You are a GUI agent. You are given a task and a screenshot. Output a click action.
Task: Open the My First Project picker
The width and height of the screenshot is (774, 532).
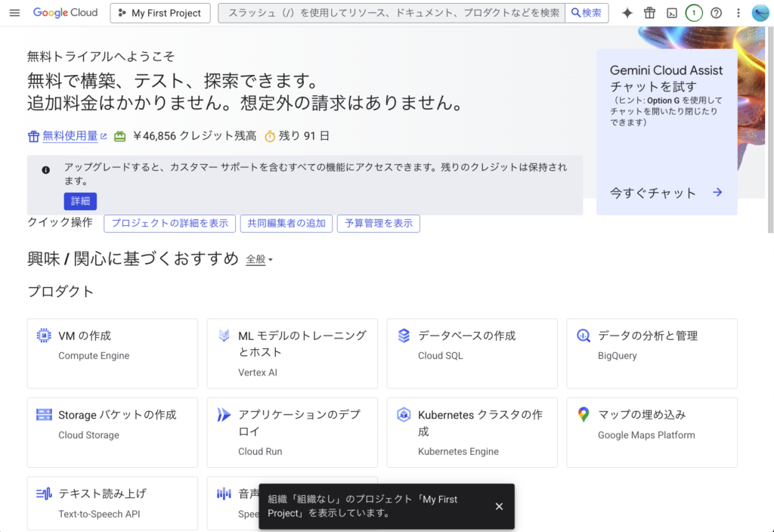click(159, 13)
